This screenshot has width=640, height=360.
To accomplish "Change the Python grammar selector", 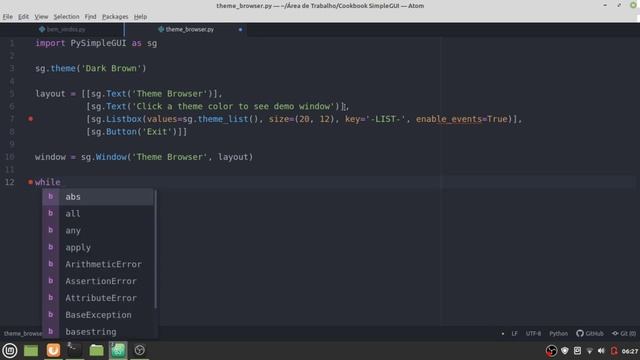I will click(558, 333).
